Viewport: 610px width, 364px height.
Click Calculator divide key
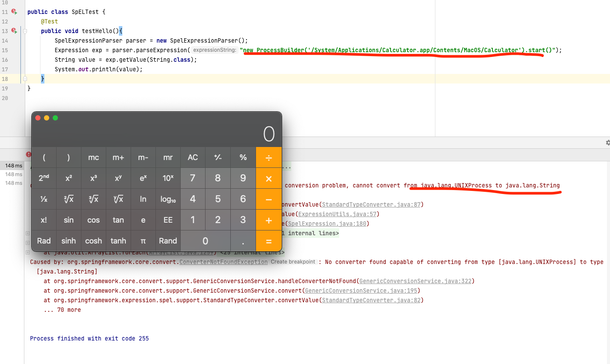(x=269, y=157)
